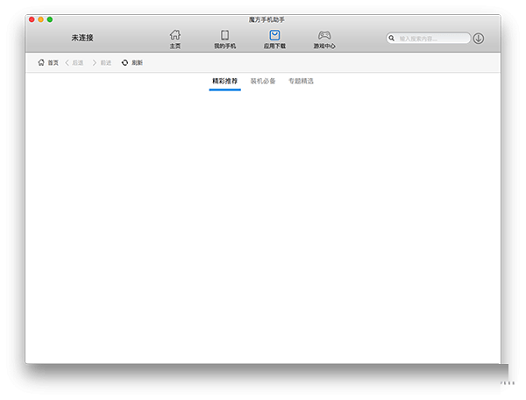Open 游戏中心 game center
Screen dimensions: 526x400
[x=324, y=39]
